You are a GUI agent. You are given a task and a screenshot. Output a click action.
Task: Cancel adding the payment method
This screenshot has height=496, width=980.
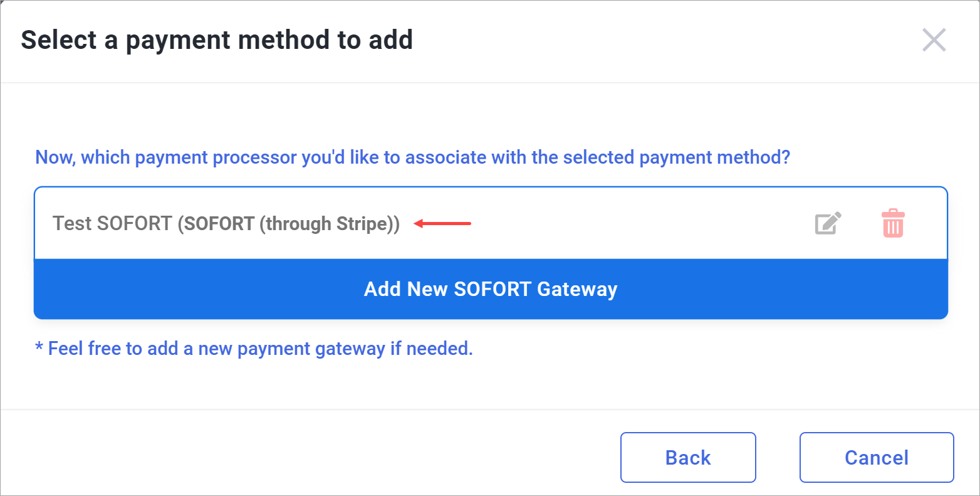pyautogui.click(x=877, y=458)
